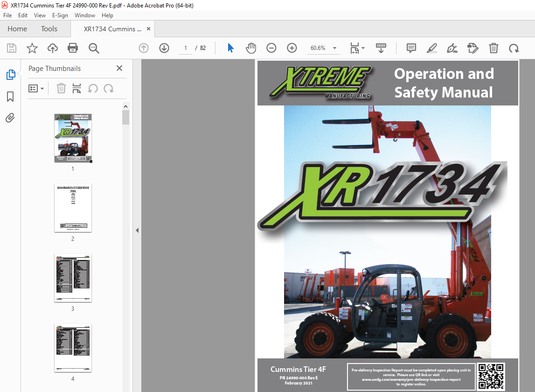Zoom out with the minus button
The image size is (535, 392).
click(x=271, y=48)
